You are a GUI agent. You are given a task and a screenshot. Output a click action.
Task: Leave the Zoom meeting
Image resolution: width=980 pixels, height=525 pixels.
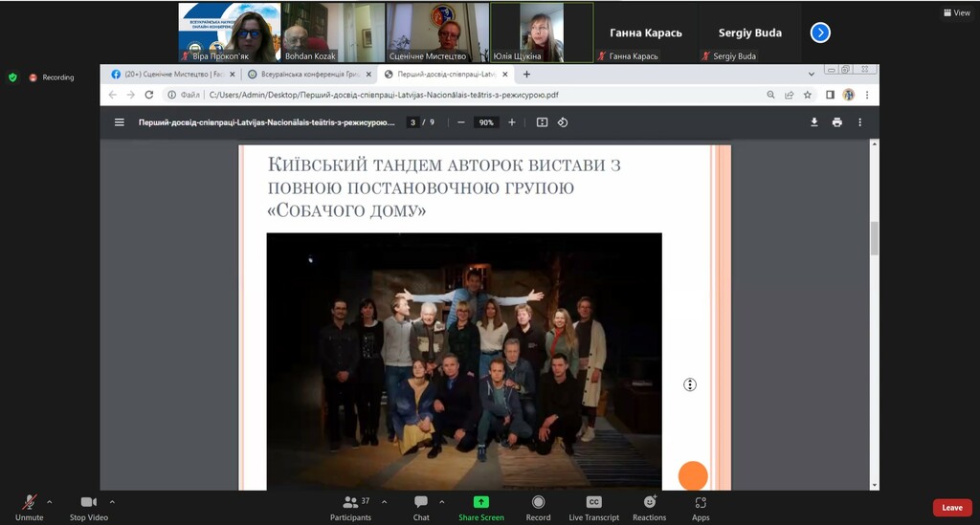pyautogui.click(x=951, y=508)
